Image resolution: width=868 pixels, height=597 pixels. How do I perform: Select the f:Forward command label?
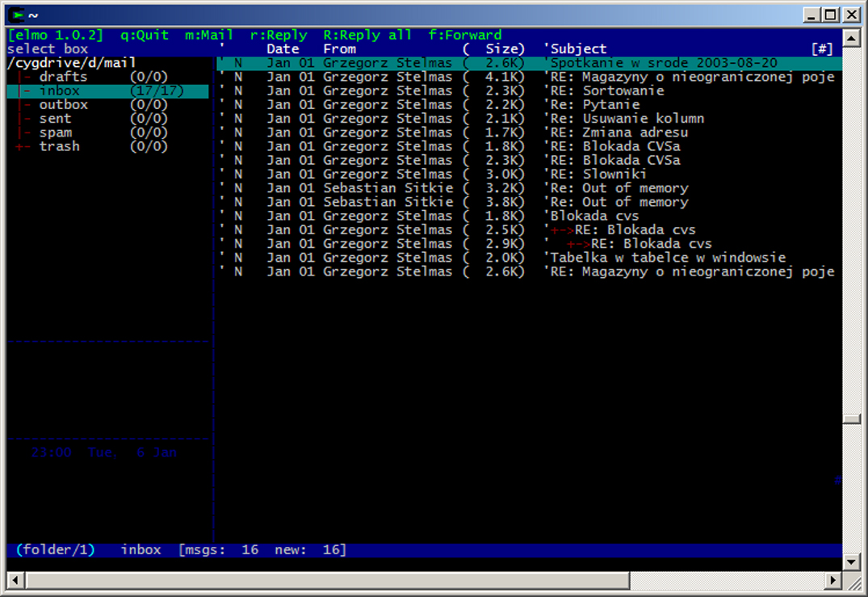point(464,35)
